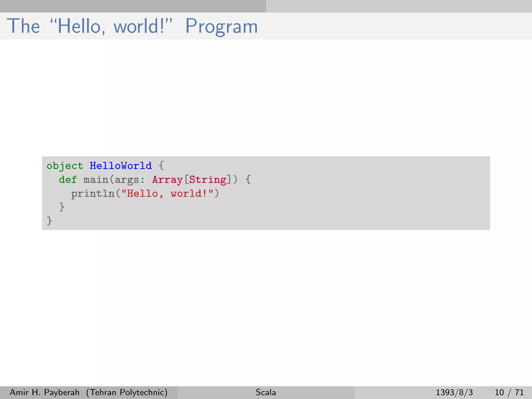Click the slide title "The “Hello, world!” Program"
Screen dimensions: 532x399
(132, 26)
